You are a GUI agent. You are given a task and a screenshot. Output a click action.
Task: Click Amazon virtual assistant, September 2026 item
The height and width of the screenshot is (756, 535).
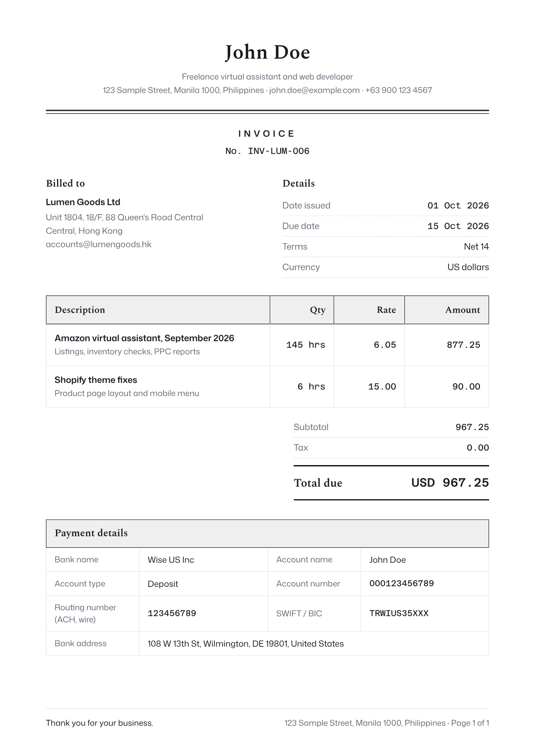(x=144, y=338)
